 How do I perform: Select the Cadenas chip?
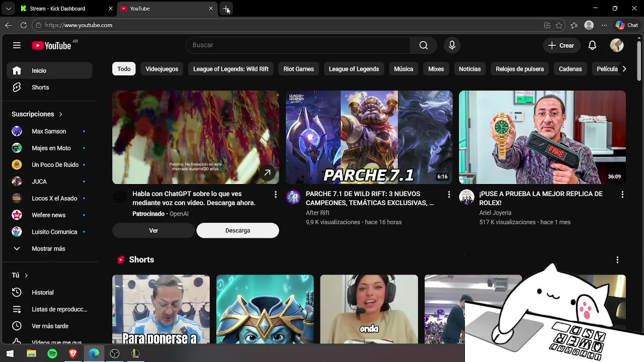(570, 69)
